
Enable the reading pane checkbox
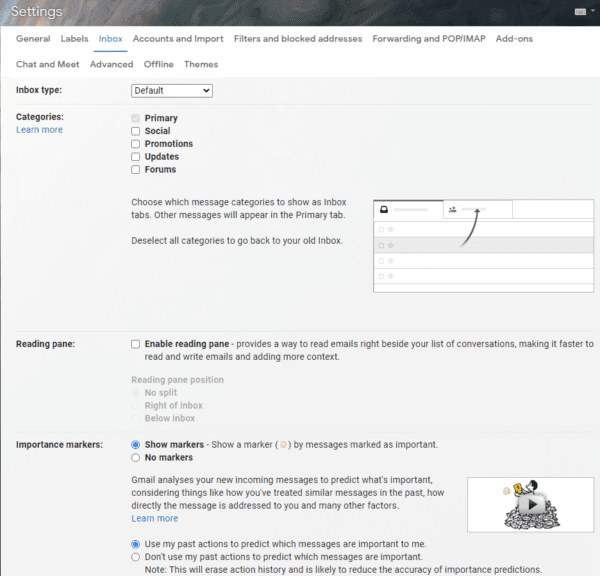pyautogui.click(x=136, y=344)
